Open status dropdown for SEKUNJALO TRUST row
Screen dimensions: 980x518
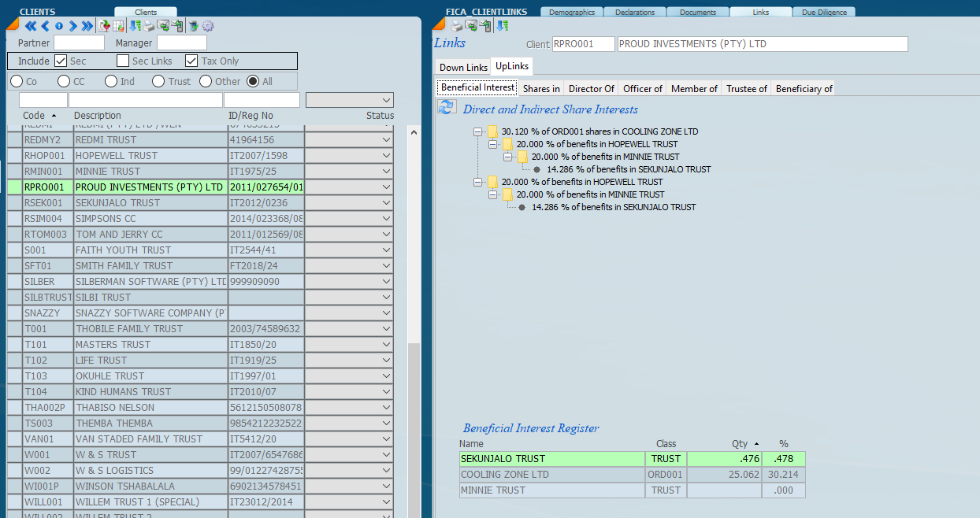tap(385, 203)
